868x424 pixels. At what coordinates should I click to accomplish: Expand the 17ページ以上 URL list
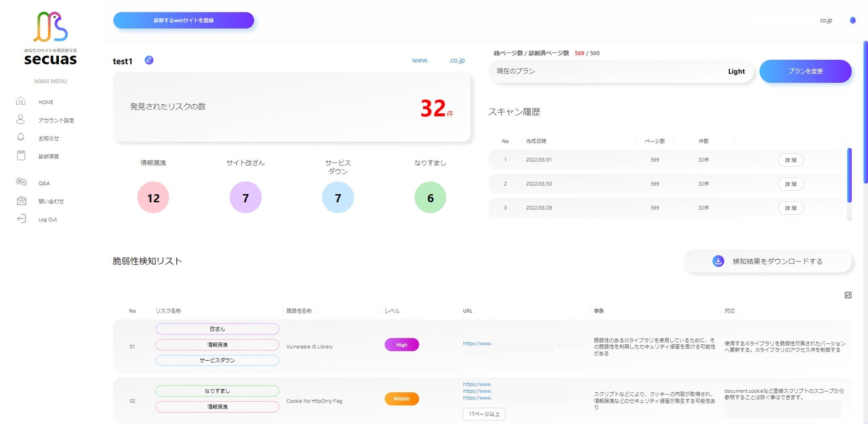(484, 414)
